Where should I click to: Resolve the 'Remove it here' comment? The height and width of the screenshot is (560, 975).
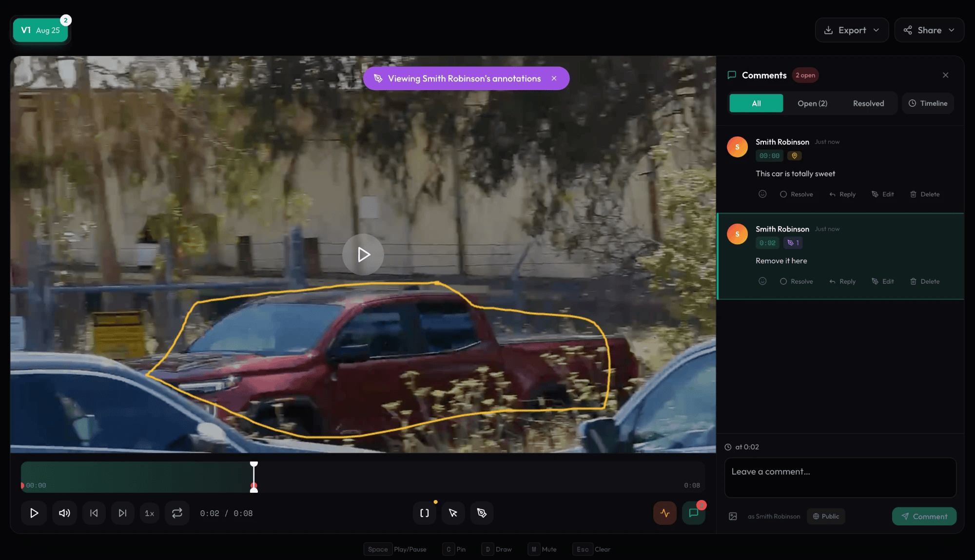point(796,281)
